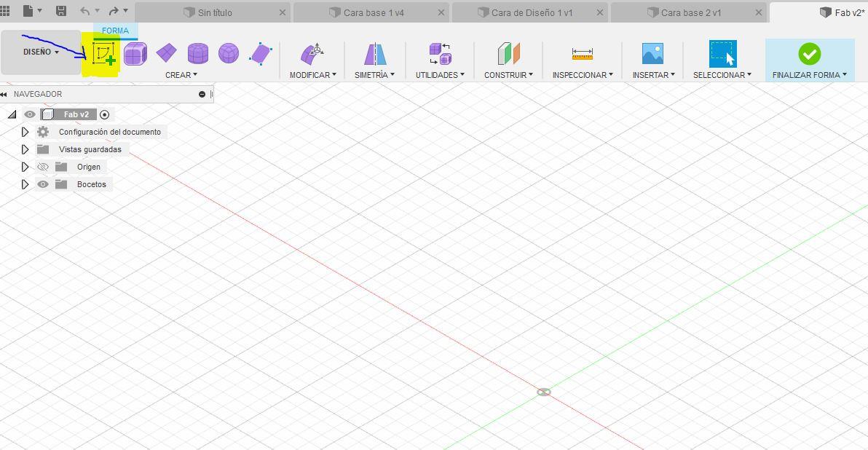This screenshot has width=868, height=450.
Task: Open the File icon dropdown arrow
Action: click(x=40, y=10)
